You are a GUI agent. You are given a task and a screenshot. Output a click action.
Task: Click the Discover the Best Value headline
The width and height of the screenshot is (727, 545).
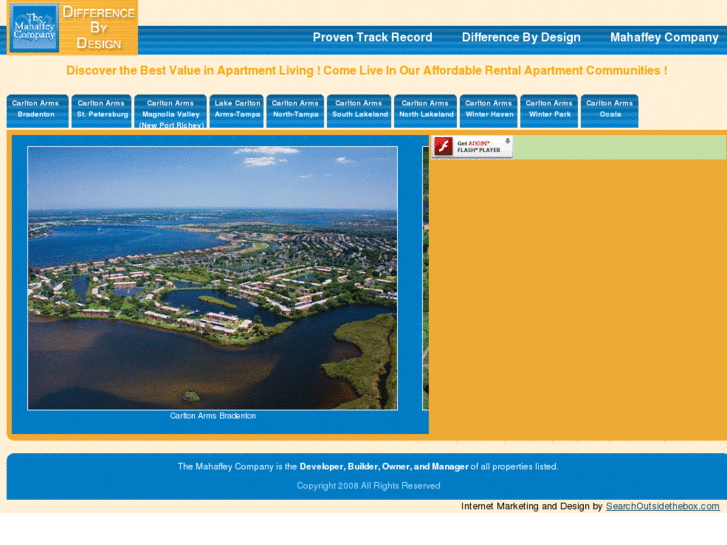pos(366,71)
